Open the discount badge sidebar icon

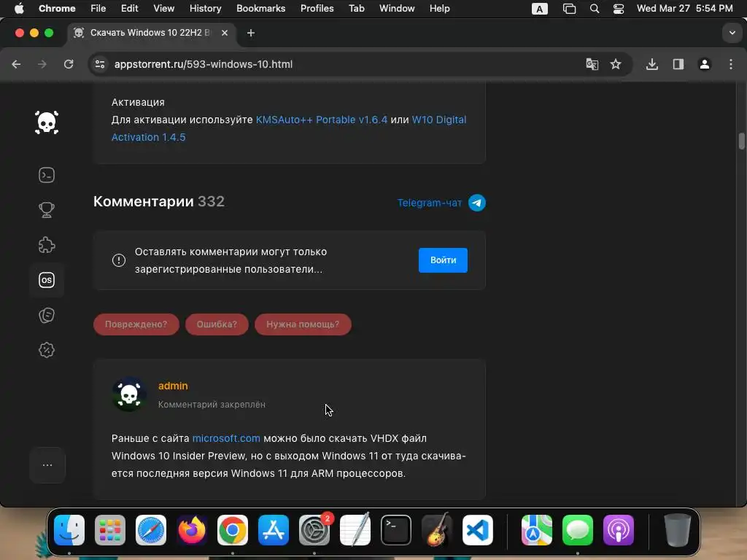(47, 350)
